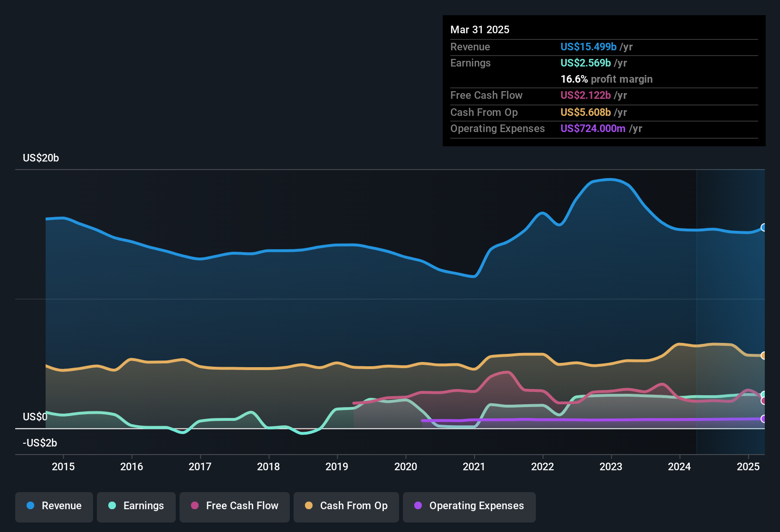Click the blue Revenue endpoint marker
Screen dimensions: 780x532
[x=763, y=228]
